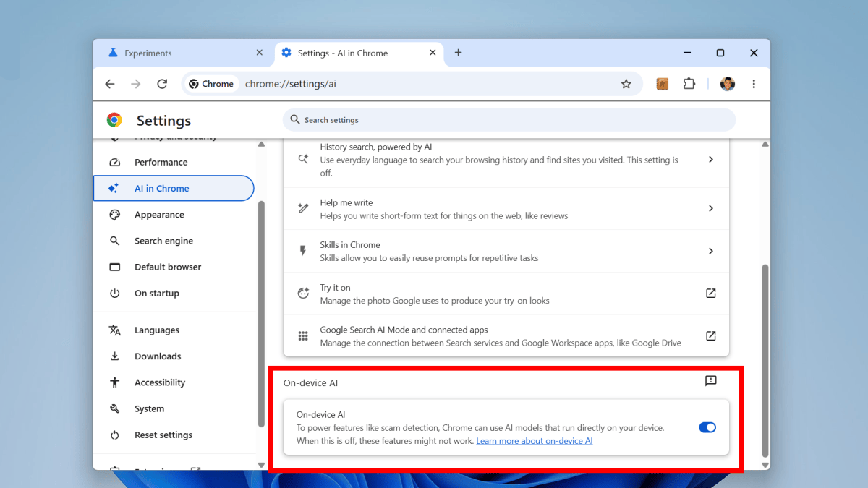The height and width of the screenshot is (488, 868).
Task: Open Chrome's three-dot menu
Action: pos(754,84)
